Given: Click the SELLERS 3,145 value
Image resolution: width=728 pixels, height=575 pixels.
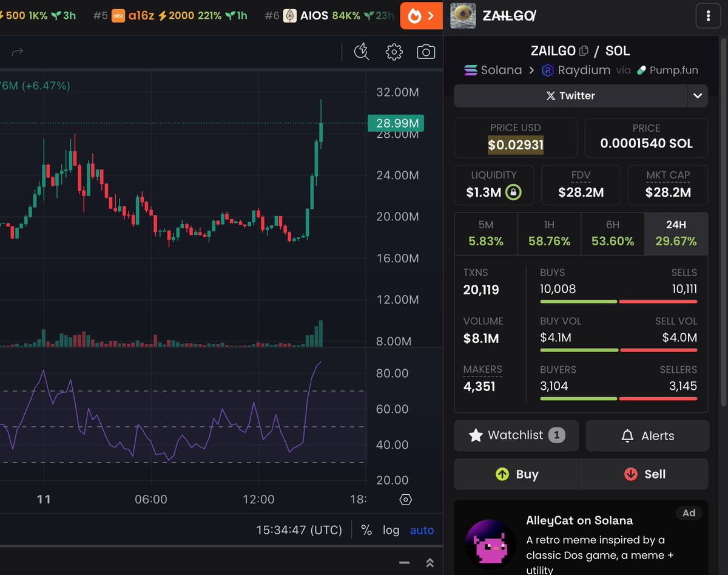Looking at the screenshot, I should coord(683,386).
